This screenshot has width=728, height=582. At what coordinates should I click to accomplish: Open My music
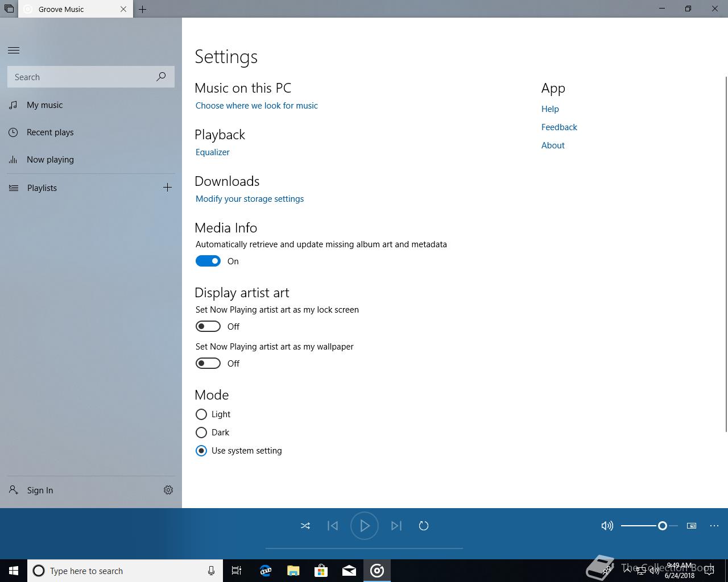point(91,105)
